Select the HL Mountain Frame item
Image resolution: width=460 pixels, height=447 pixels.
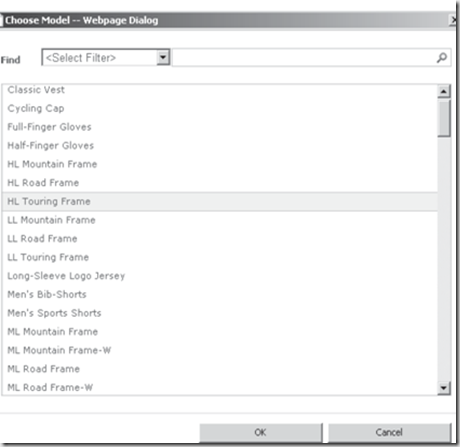pos(220,164)
